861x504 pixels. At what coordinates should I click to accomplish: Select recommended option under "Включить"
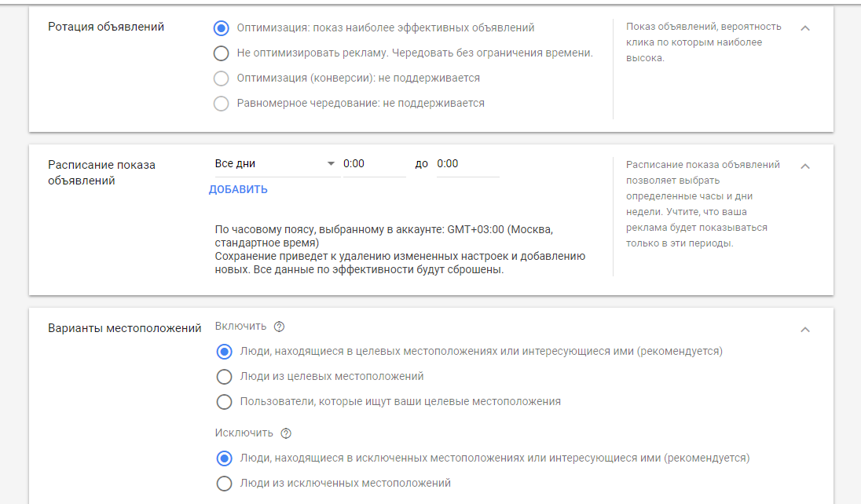(222, 352)
